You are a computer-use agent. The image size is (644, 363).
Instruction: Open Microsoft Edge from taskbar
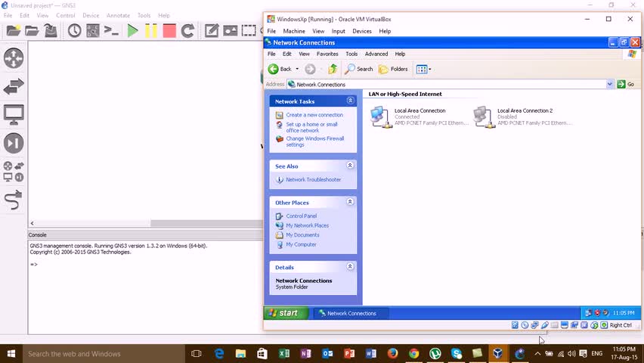tap(219, 353)
